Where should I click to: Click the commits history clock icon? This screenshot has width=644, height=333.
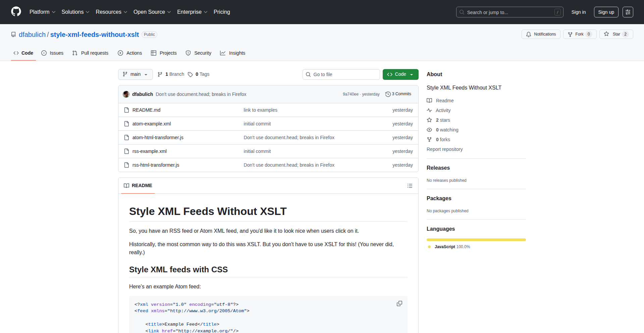388,94
